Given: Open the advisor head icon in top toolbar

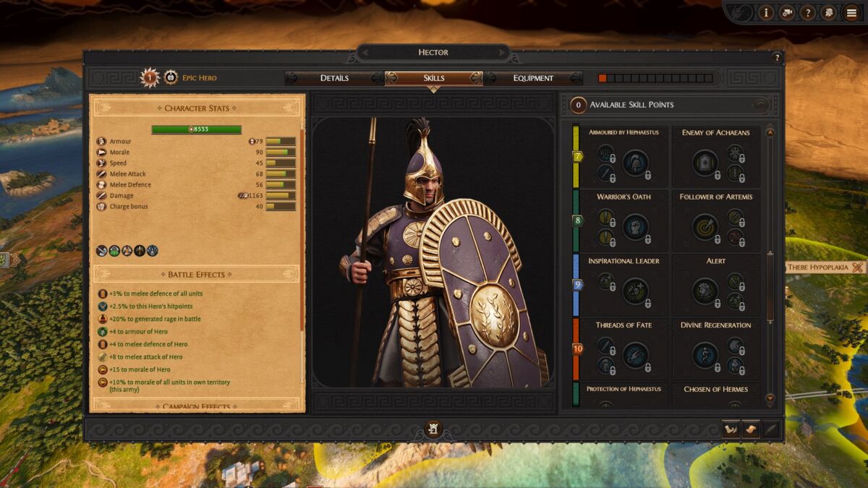Looking at the screenshot, I should click(x=829, y=12).
